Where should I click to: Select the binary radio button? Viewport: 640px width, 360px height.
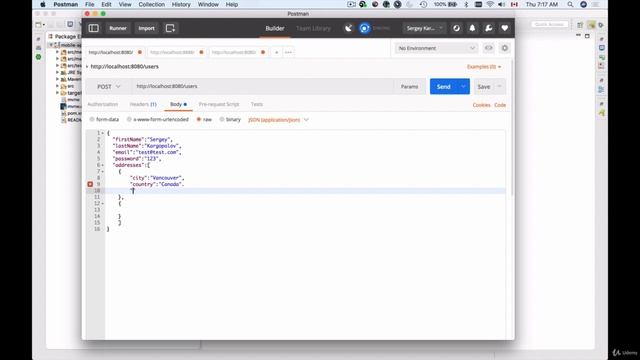pos(222,120)
